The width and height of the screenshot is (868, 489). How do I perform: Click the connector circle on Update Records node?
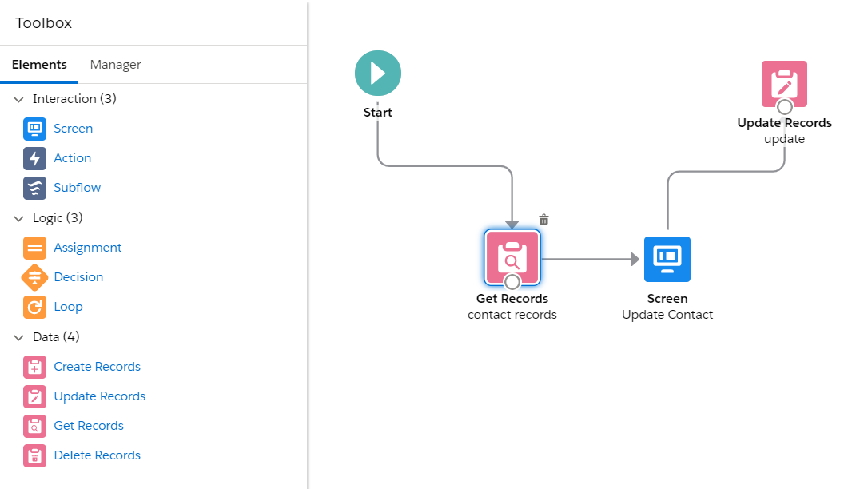pyautogui.click(x=784, y=107)
